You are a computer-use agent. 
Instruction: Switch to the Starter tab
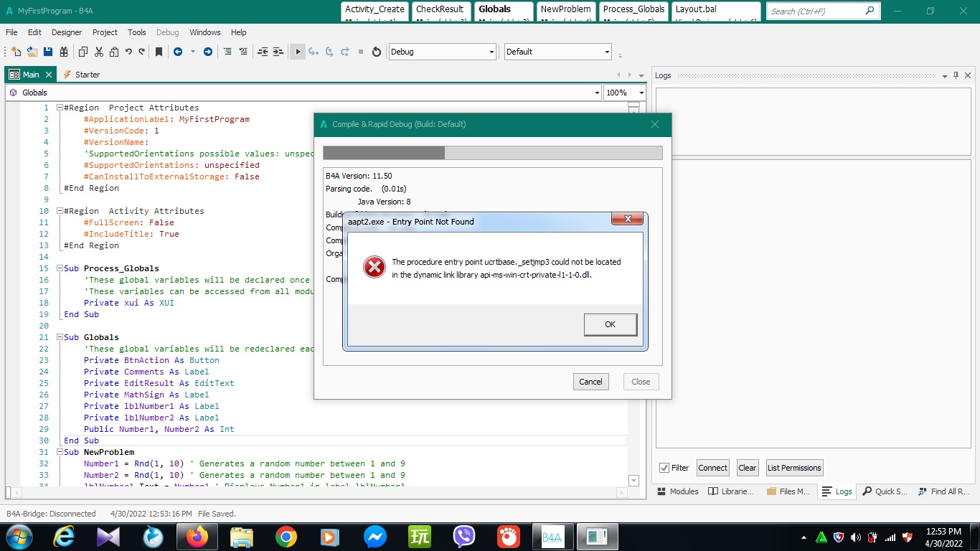pos(81,75)
